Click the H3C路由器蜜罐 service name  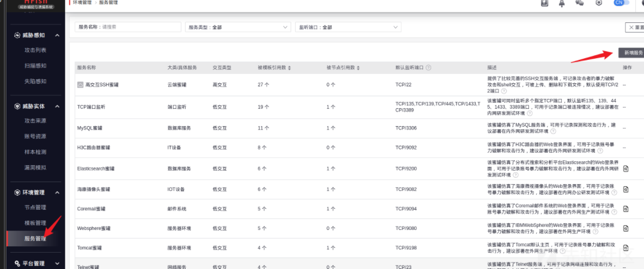coord(94,148)
